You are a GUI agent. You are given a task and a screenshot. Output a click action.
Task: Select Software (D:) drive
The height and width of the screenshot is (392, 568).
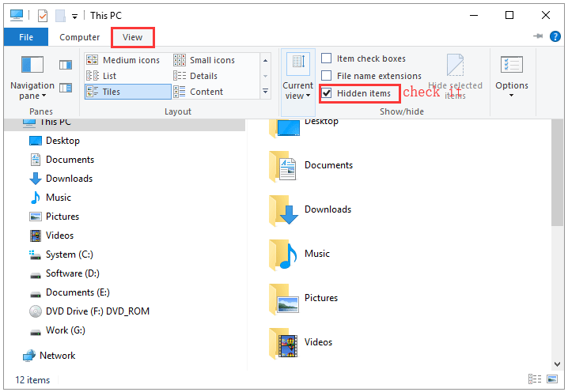pos(73,273)
